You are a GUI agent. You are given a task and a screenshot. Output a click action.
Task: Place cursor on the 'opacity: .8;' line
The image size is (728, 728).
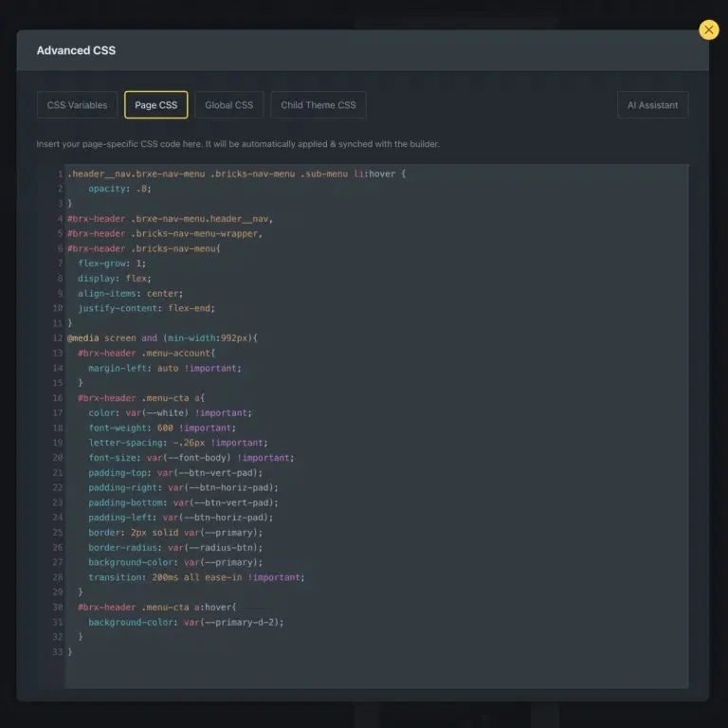pyautogui.click(x=118, y=189)
